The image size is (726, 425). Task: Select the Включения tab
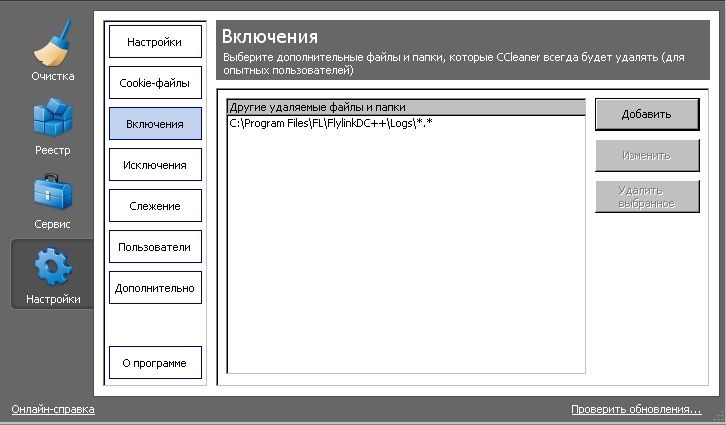(155, 124)
